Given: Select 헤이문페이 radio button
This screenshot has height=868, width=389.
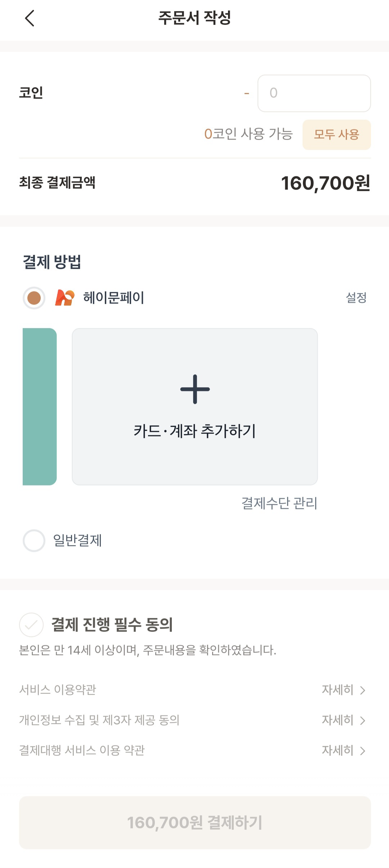Looking at the screenshot, I should (x=34, y=298).
